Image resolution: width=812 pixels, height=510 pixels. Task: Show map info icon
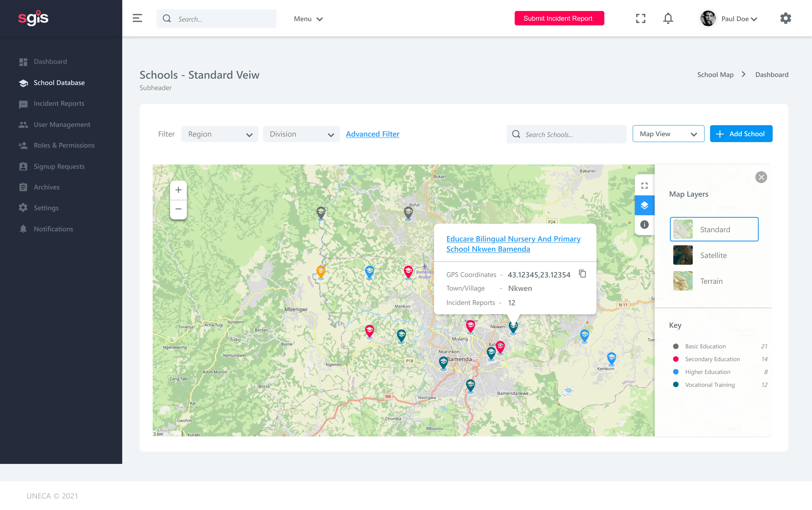click(x=644, y=224)
